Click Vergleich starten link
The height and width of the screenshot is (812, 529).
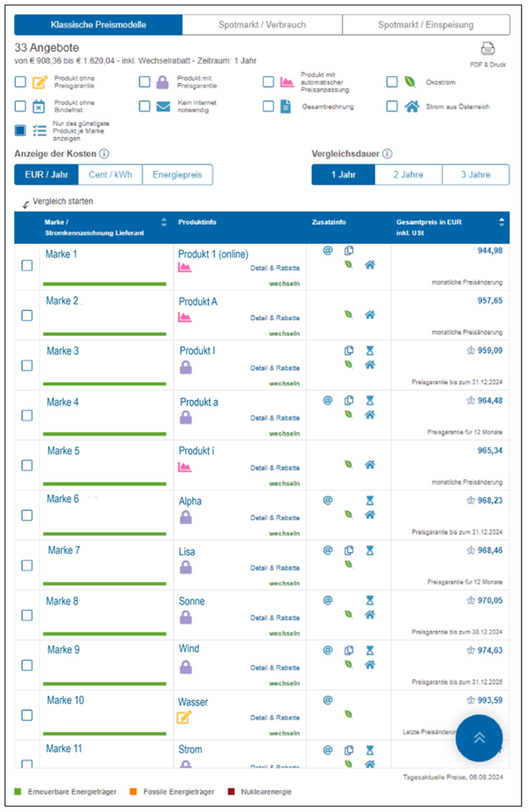point(63,201)
